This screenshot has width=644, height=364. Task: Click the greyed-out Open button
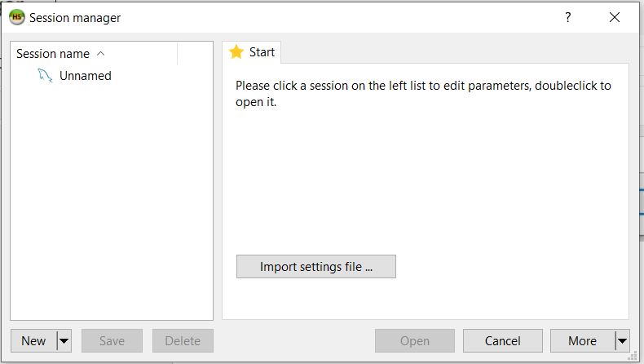pyautogui.click(x=414, y=341)
